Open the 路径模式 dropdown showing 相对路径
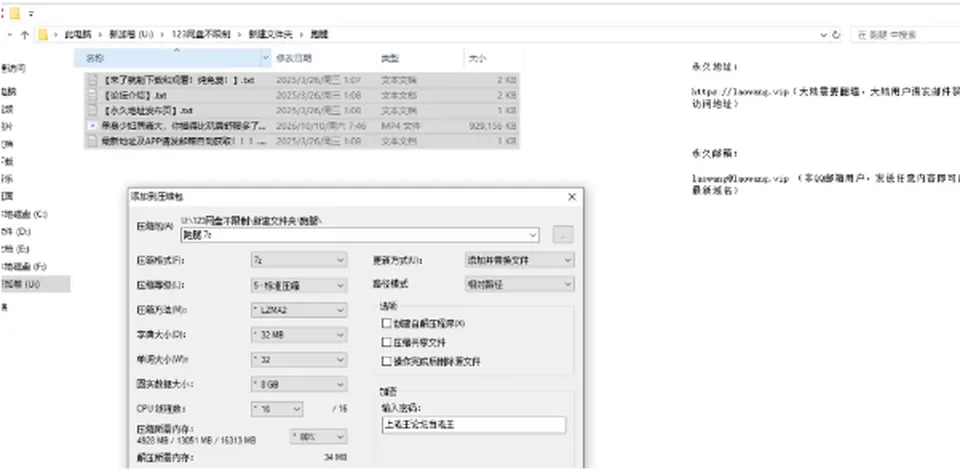The height and width of the screenshot is (470, 960). [519, 285]
